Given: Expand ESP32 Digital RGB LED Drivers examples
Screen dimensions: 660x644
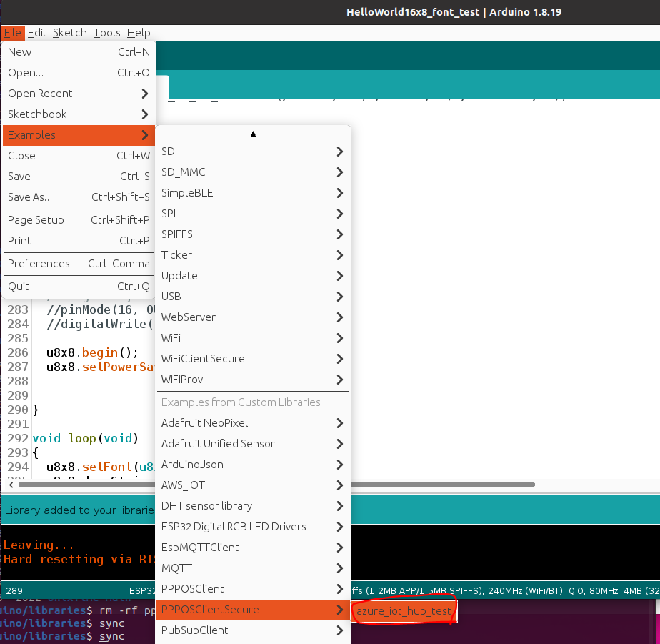Looking at the screenshot, I should pos(253,527).
